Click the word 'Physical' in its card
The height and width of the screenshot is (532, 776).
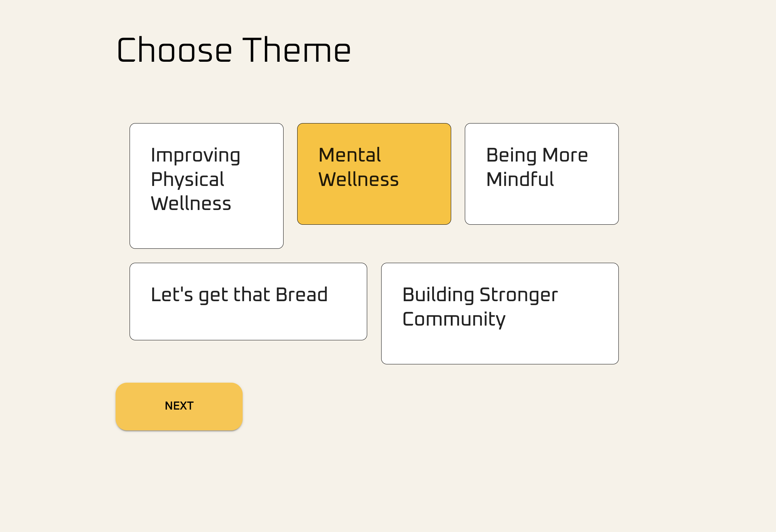(187, 179)
